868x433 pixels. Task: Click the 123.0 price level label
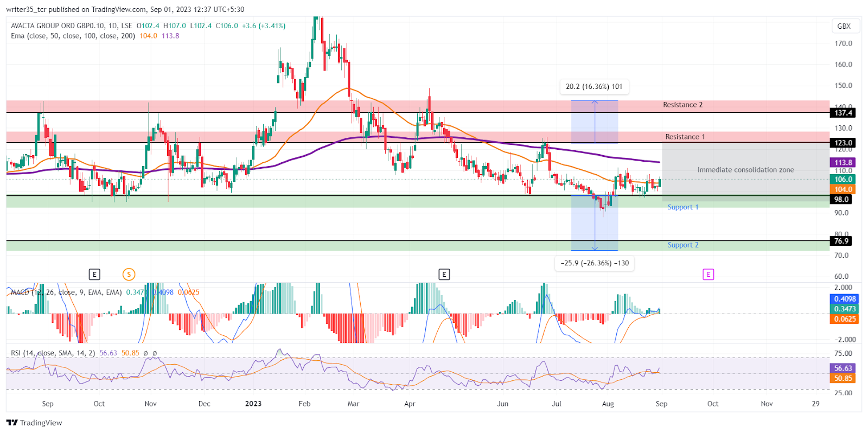[843, 143]
